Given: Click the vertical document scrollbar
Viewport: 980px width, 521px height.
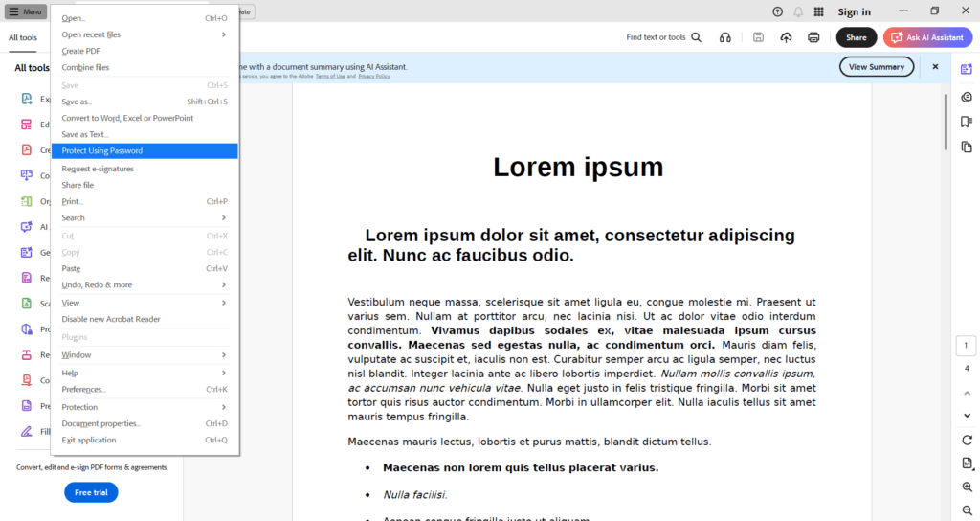Looking at the screenshot, I should [x=946, y=122].
